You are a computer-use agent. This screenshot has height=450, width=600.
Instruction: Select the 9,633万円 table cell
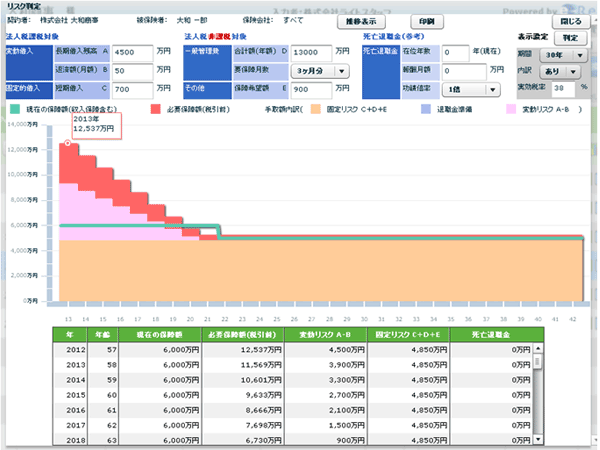[243, 395]
